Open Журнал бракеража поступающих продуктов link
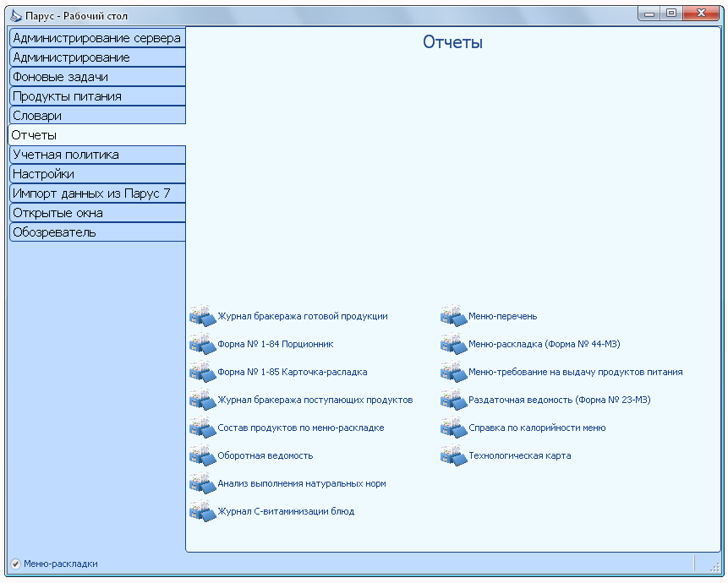 point(315,400)
